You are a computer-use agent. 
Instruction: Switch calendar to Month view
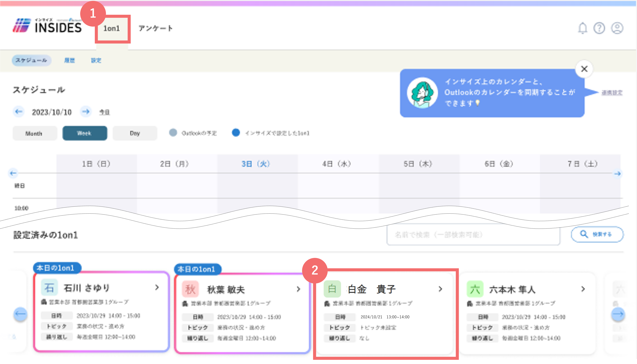pos(35,133)
